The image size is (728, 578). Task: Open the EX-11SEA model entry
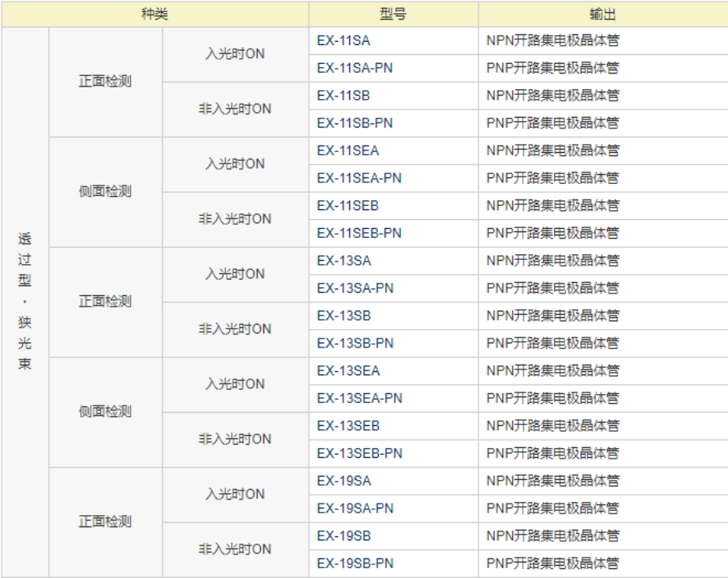click(x=348, y=150)
